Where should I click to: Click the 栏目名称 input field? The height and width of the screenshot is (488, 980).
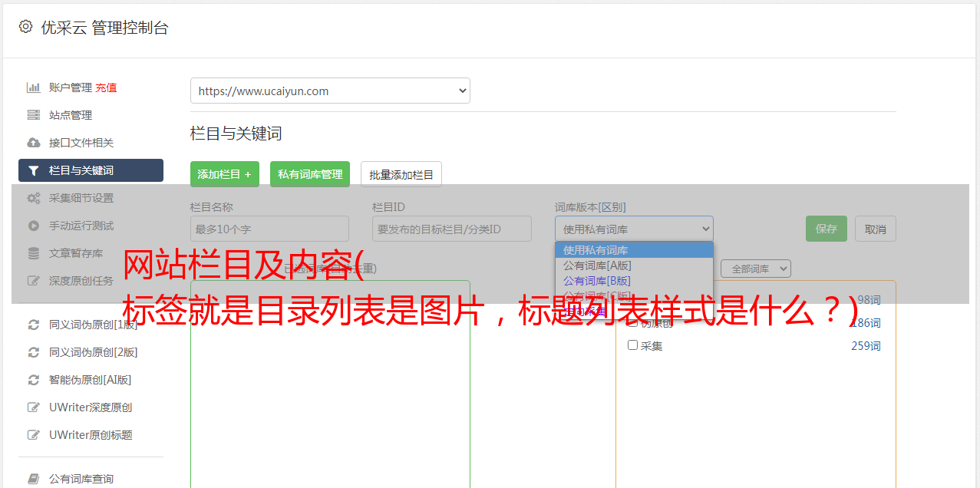click(269, 229)
